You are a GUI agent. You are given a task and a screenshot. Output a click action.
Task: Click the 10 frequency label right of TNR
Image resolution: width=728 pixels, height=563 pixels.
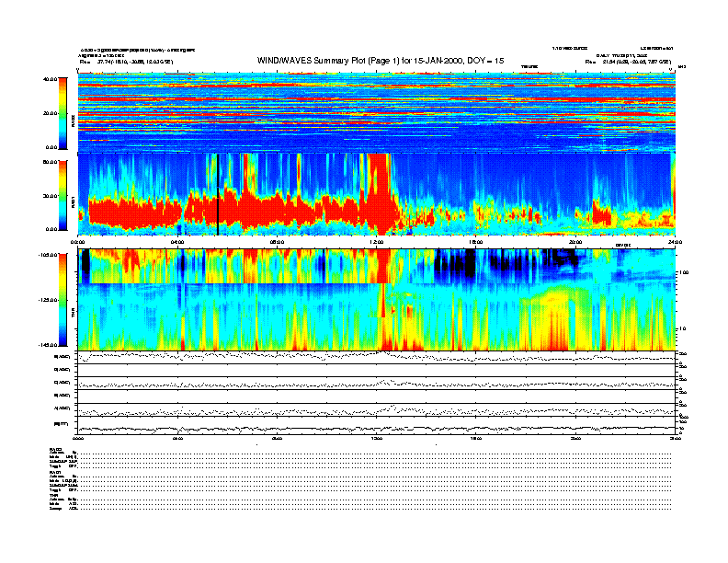pyautogui.click(x=683, y=328)
